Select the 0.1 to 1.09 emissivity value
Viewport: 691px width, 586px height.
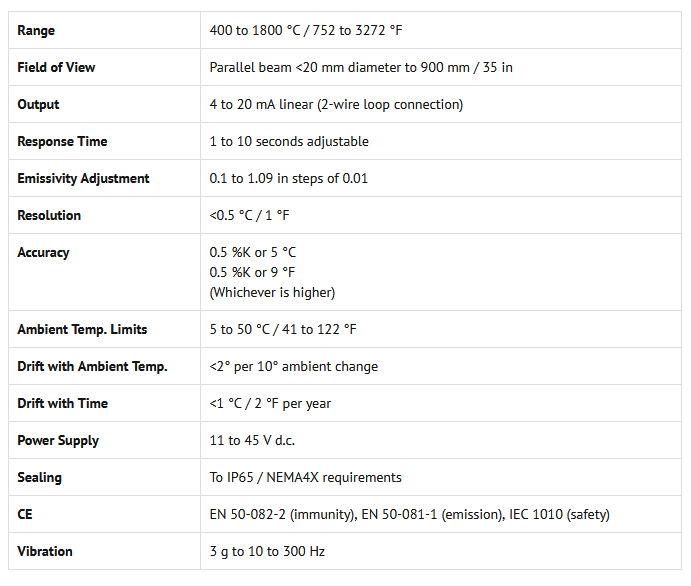tap(289, 178)
